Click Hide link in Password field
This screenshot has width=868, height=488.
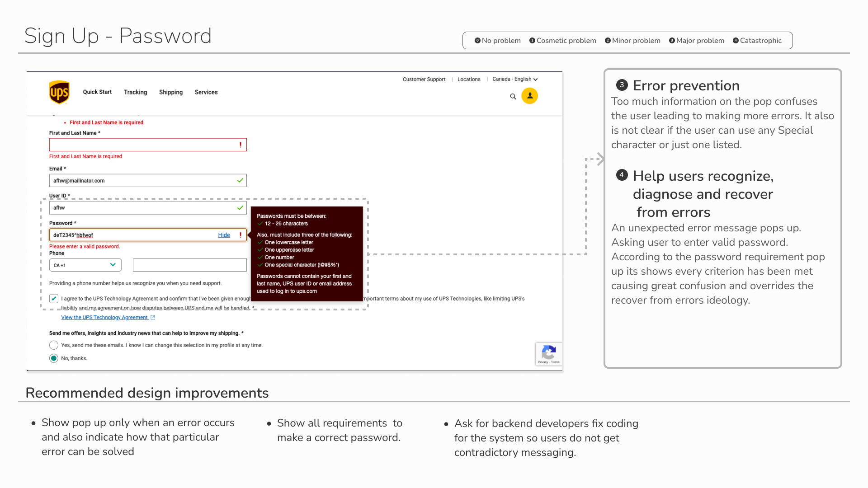pyautogui.click(x=224, y=235)
